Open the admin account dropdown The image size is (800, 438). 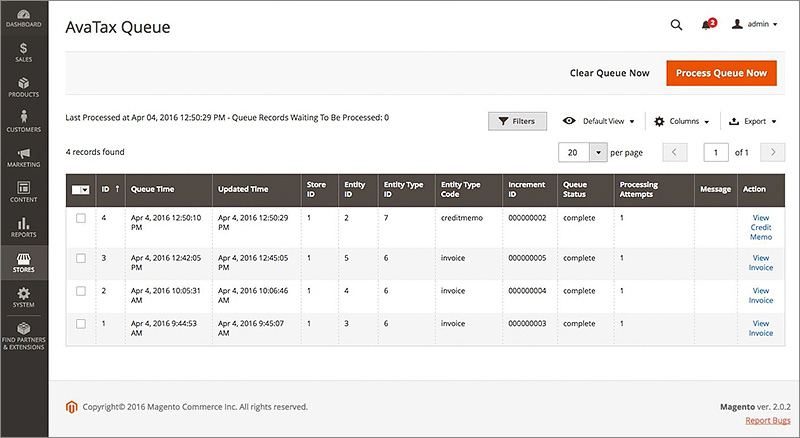pyautogui.click(x=755, y=24)
